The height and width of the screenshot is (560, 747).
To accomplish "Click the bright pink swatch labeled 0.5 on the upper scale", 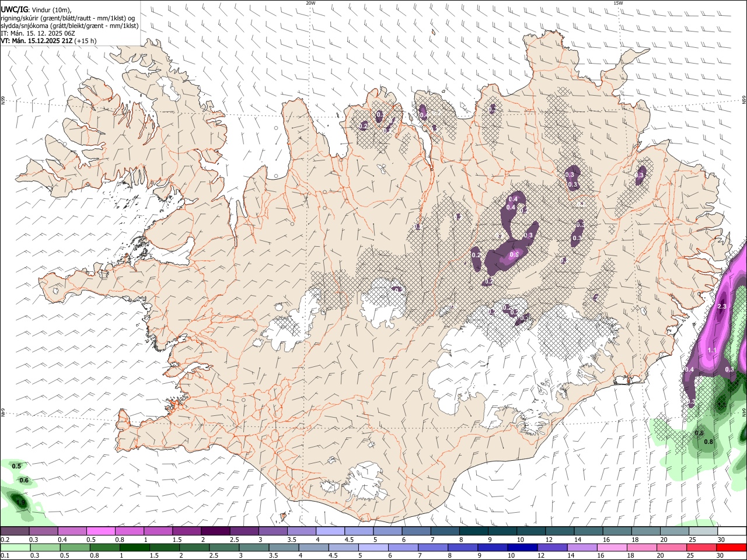I will 100,531.
